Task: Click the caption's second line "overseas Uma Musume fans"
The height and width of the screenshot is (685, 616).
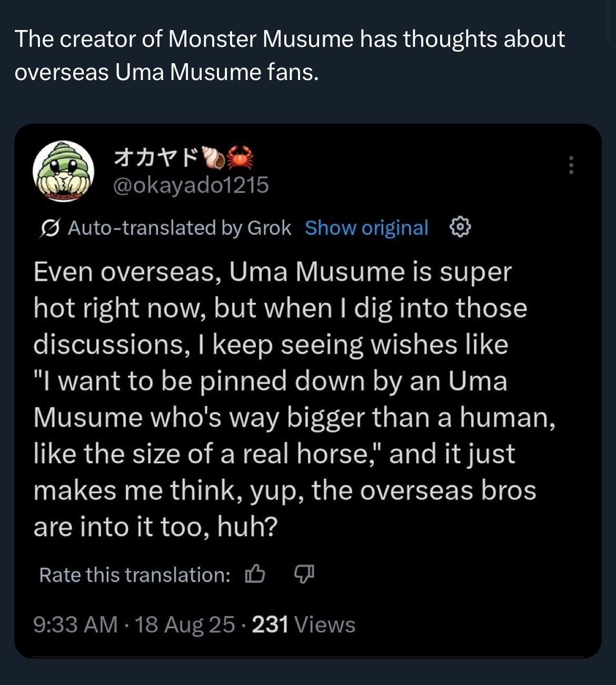Action: tap(166, 72)
